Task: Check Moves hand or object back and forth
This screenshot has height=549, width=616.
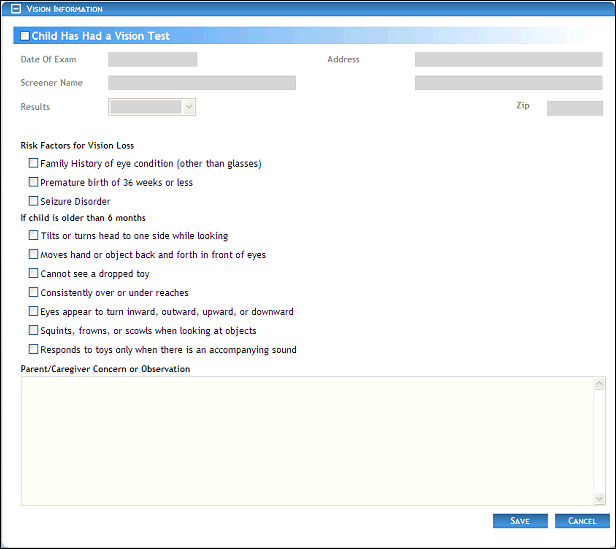Action: click(x=34, y=255)
